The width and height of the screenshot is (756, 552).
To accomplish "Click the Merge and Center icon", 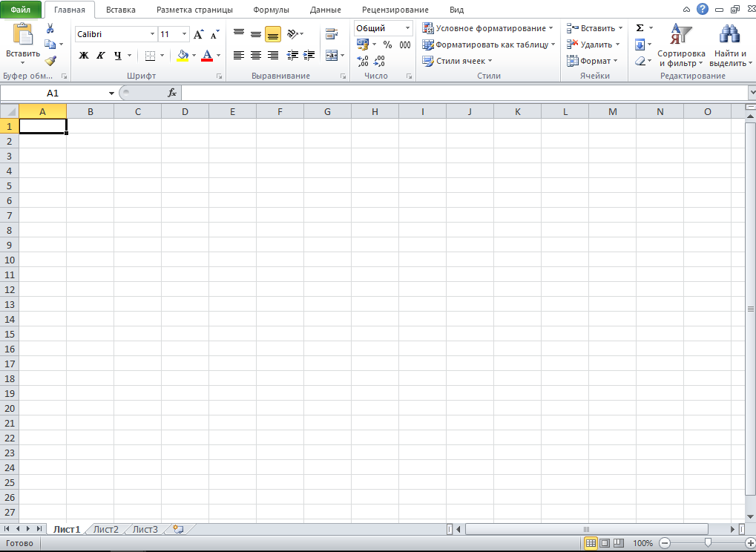I will coord(331,55).
